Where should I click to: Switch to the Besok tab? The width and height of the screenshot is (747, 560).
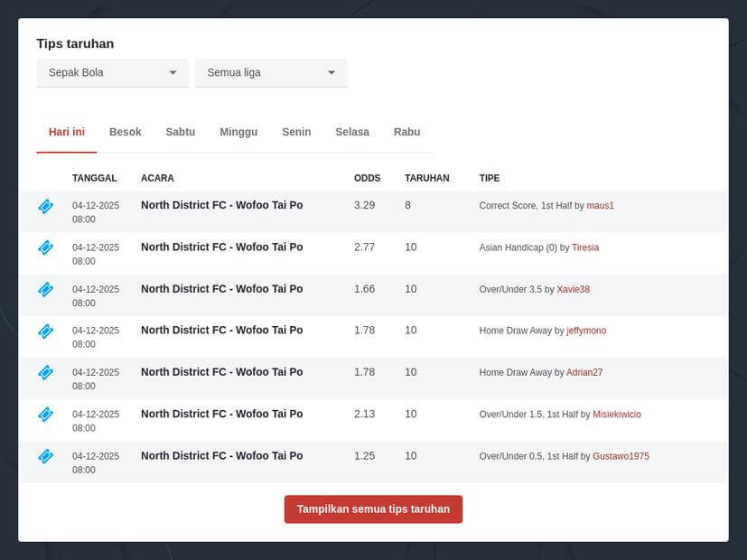coord(125,132)
